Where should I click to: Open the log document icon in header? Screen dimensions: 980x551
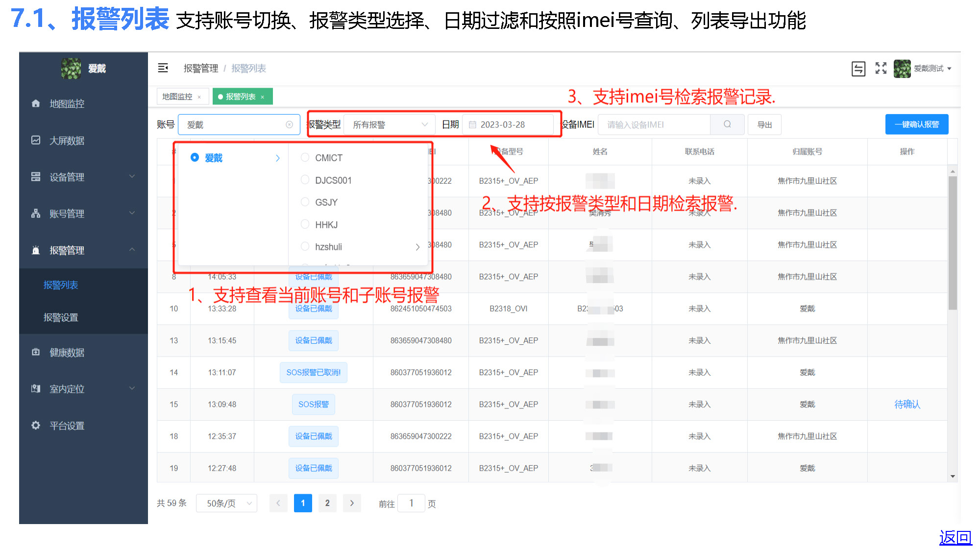(x=858, y=69)
